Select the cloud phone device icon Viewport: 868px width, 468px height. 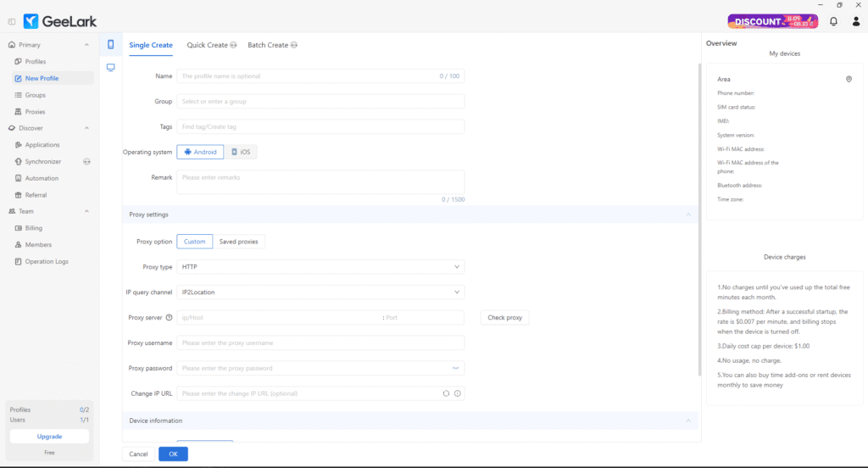pos(110,45)
